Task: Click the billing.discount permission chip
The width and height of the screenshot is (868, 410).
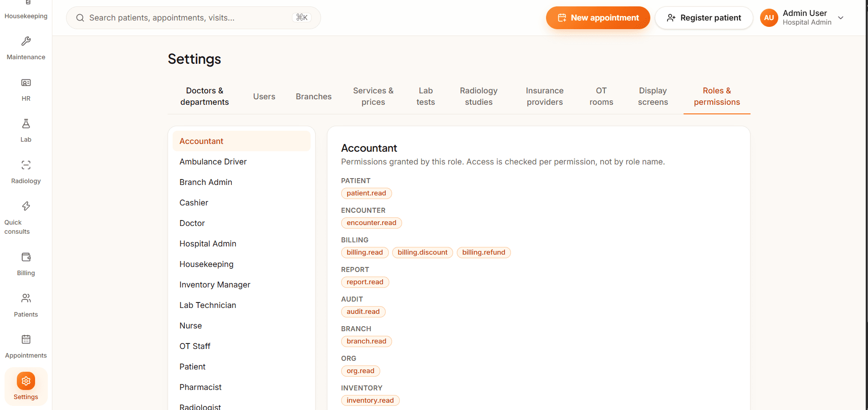Action: click(423, 252)
